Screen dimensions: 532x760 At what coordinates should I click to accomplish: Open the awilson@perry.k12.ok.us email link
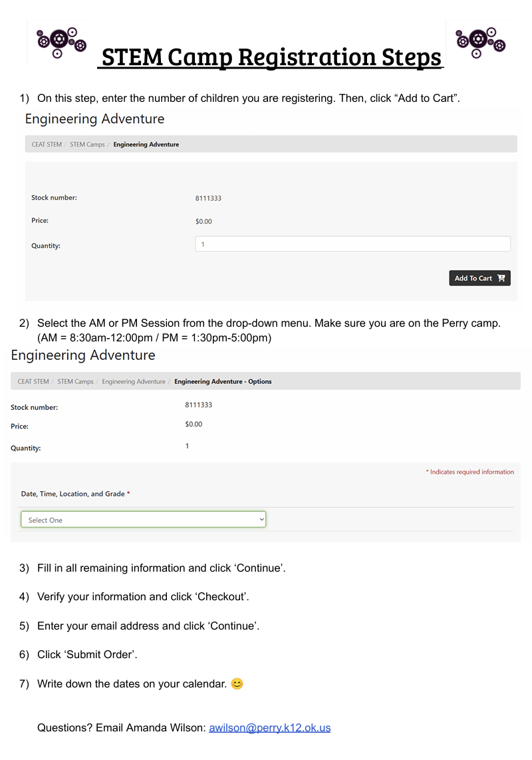point(269,727)
